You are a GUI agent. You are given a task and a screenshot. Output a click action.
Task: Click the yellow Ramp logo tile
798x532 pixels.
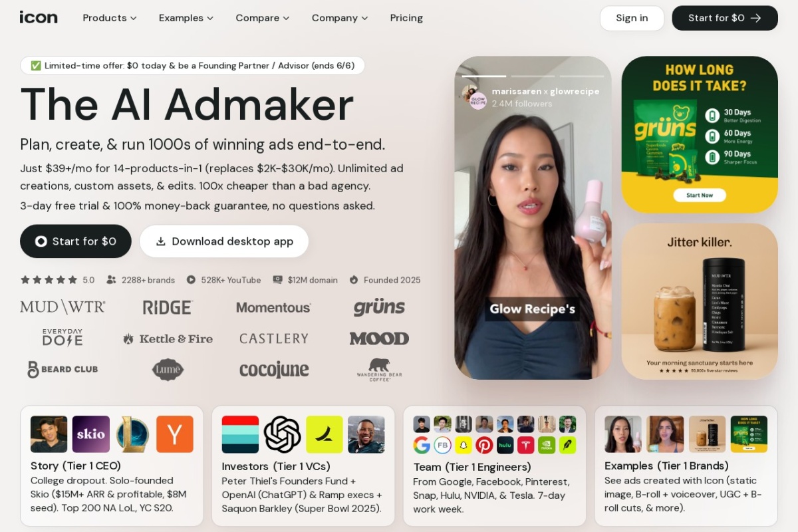325,434
